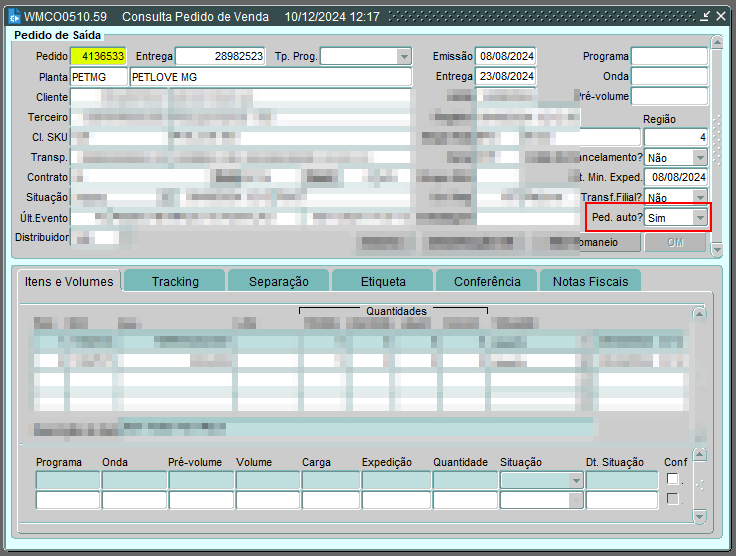Switch to the Tracking tab
Viewport: 736px width, 556px height.
tap(175, 282)
